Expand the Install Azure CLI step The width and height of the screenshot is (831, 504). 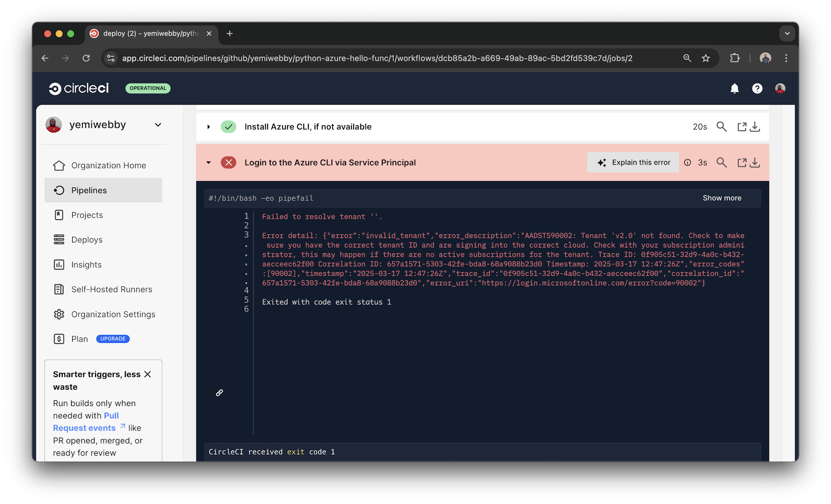pyautogui.click(x=209, y=127)
